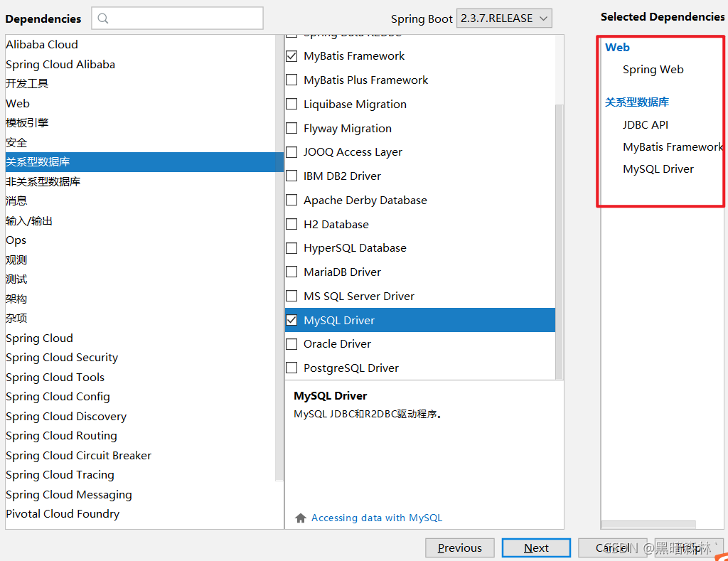The image size is (728, 561).
Task: Select Spring Cloud Messaging category
Action: 140,495
